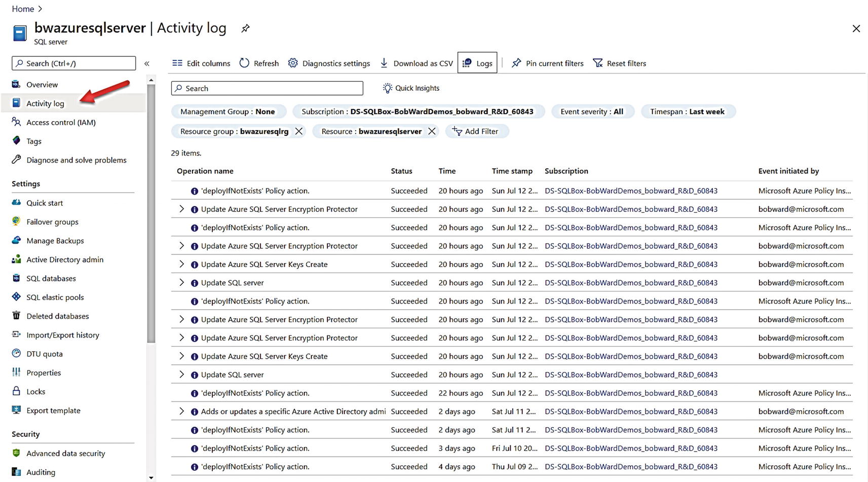This screenshot has width=868, height=482.
Task: Open Diagnose and solve problems
Action: tap(76, 160)
